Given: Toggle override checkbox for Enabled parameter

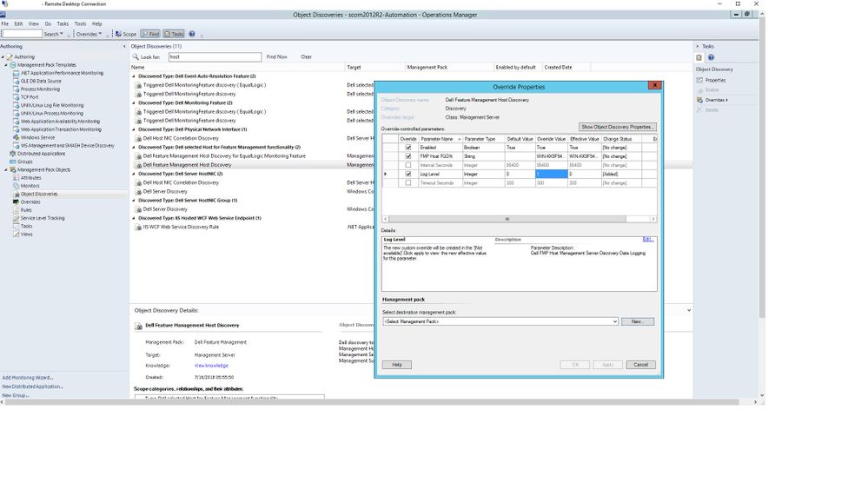Looking at the screenshot, I should (408, 148).
